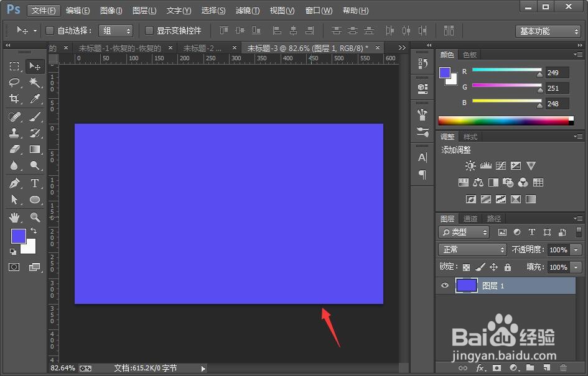
Task: Open the 基本功能 workspace dropdown
Action: [548, 31]
